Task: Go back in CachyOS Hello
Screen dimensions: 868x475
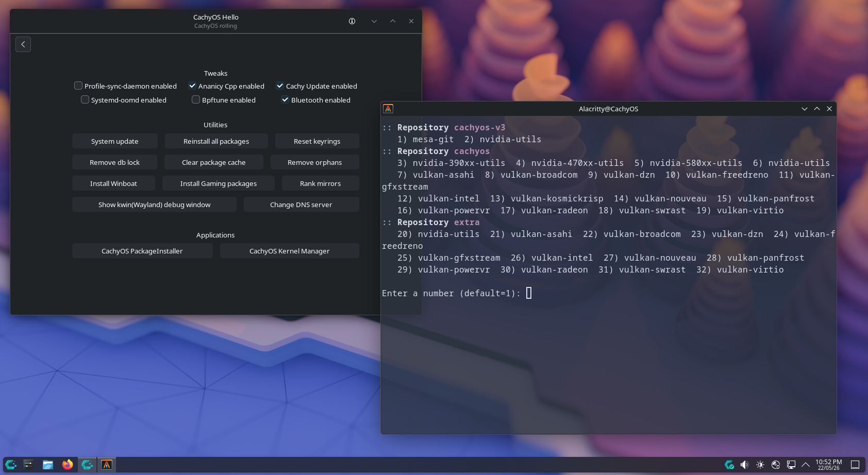Action: point(23,44)
